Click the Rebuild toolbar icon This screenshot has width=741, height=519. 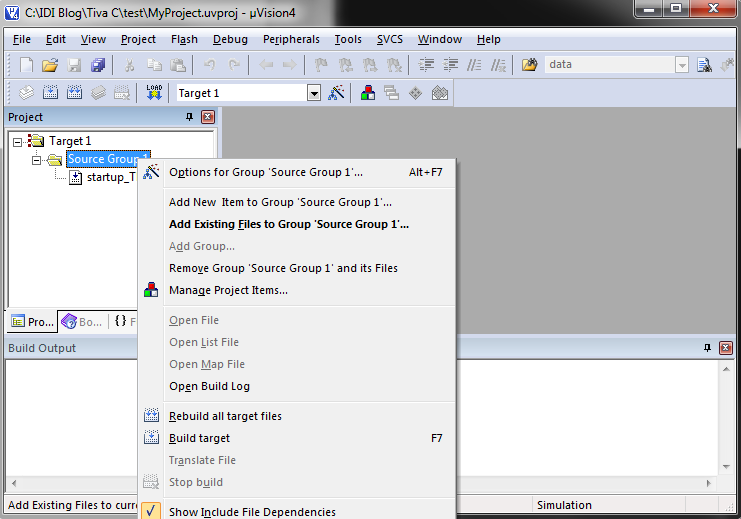74,92
